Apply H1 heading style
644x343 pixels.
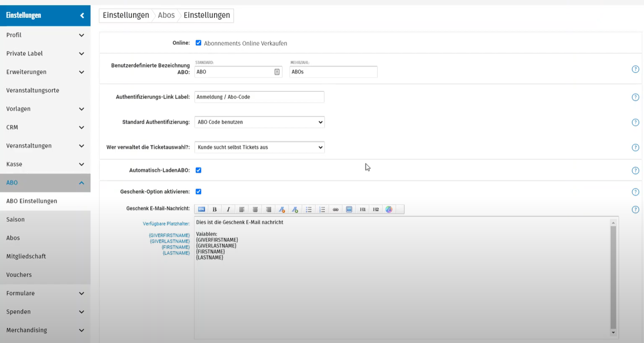[x=363, y=210]
